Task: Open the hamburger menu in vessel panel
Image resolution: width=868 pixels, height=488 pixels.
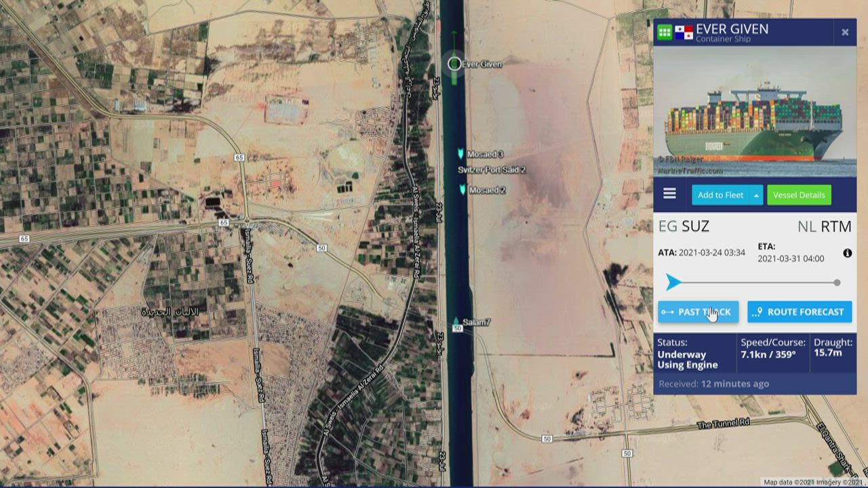Action: (669, 195)
